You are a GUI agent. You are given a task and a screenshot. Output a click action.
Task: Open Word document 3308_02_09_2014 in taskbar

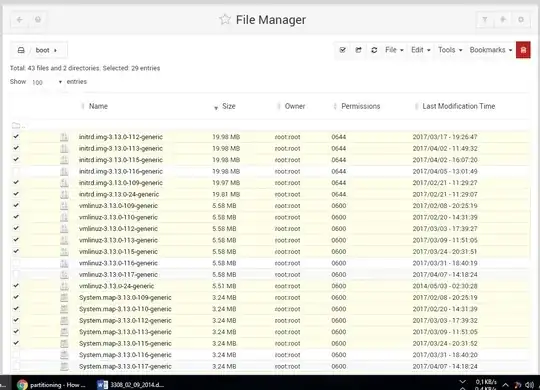tap(131, 384)
